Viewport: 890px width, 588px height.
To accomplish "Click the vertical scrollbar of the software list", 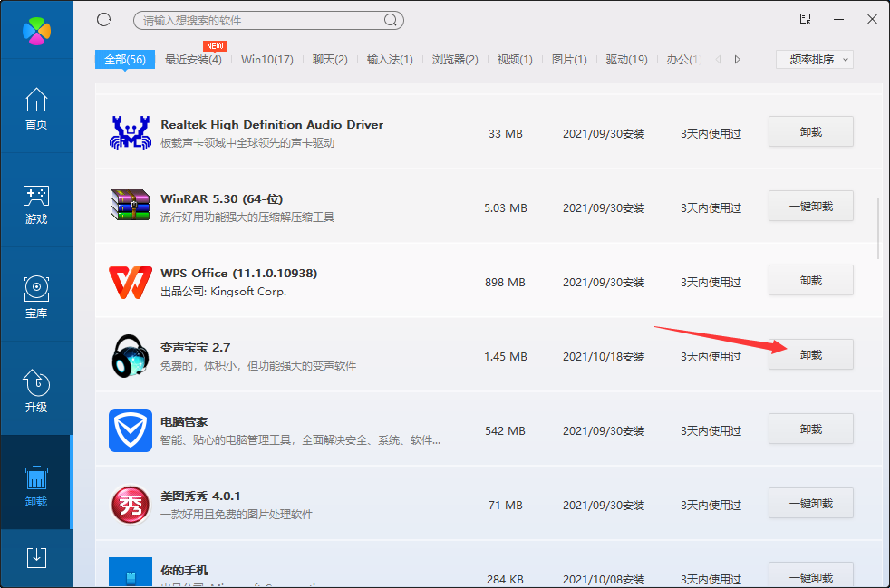I will pos(878,228).
